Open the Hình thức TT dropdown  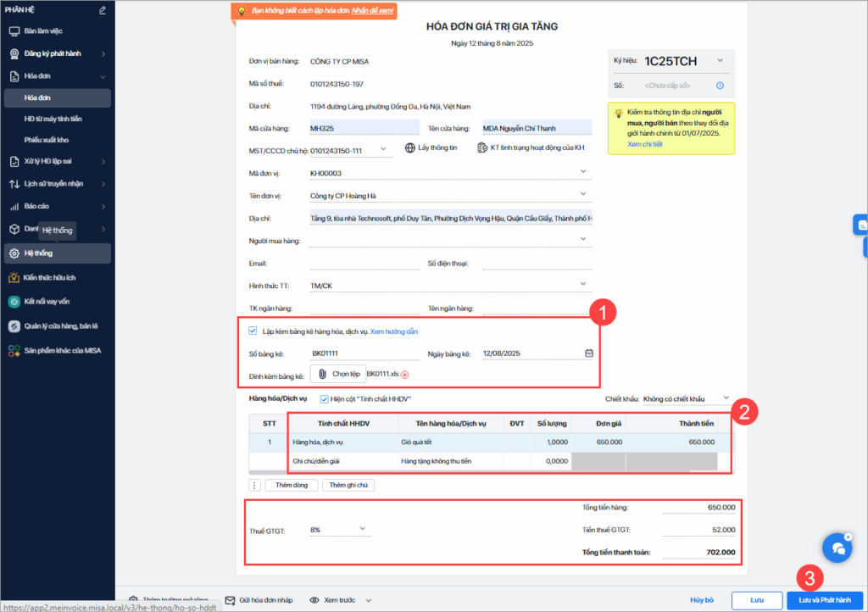coord(583,284)
